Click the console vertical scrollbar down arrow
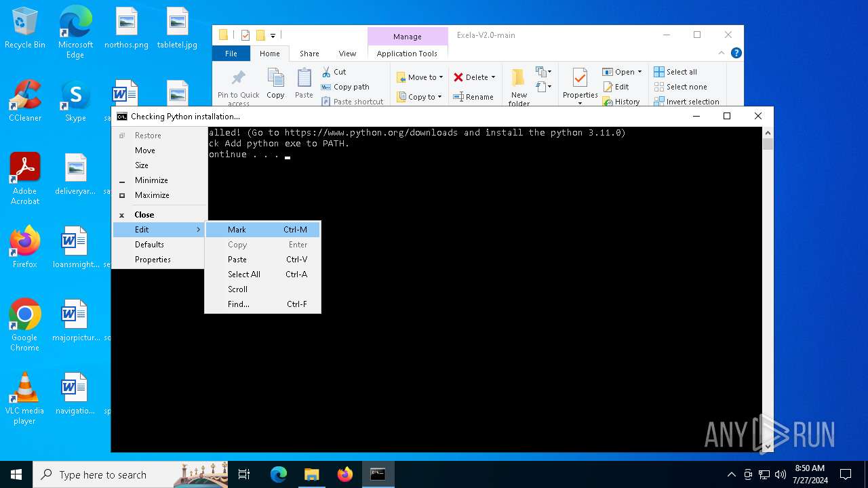Image resolution: width=868 pixels, height=488 pixels. [x=768, y=446]
